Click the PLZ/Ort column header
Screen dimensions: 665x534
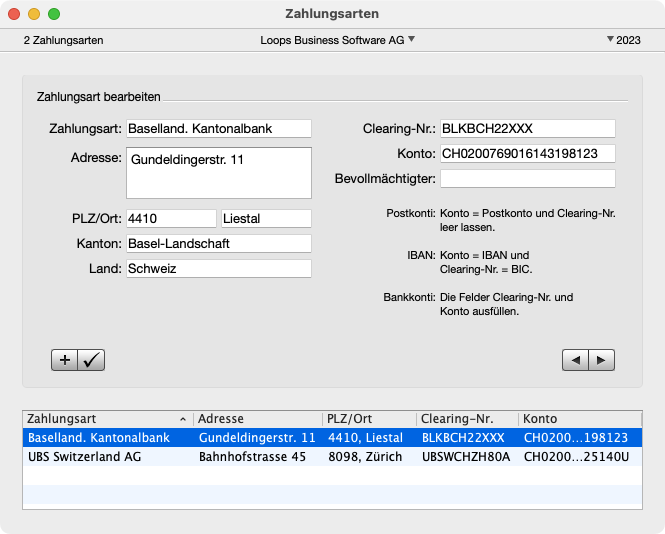[368, 418]
